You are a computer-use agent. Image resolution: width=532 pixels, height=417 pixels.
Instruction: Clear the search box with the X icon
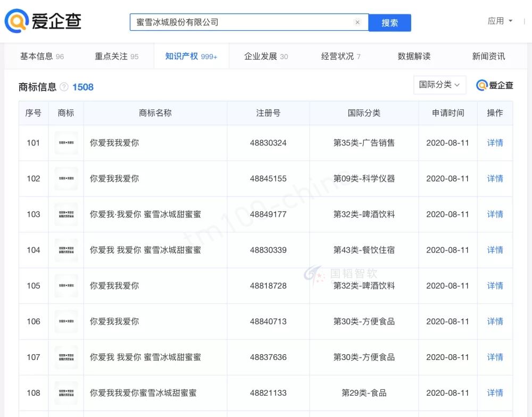click(358, 22)
